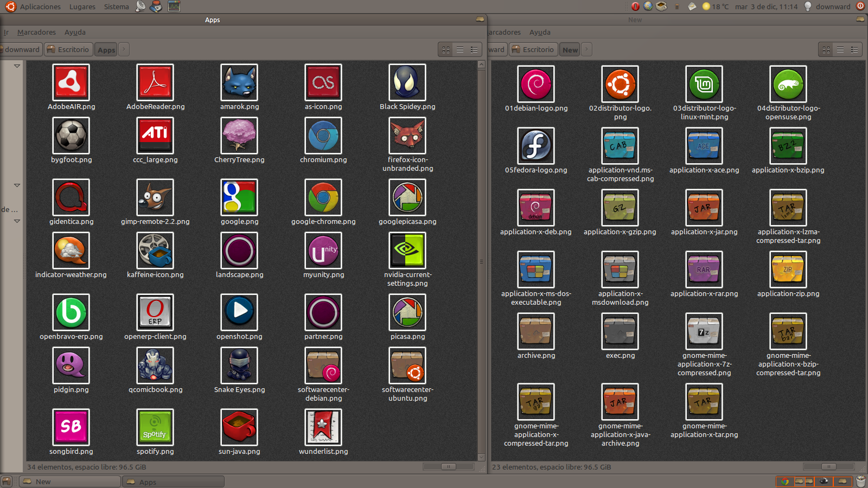Select the spotify.png icon
Viewport: 868px width, 488px height.
point(155,427)
